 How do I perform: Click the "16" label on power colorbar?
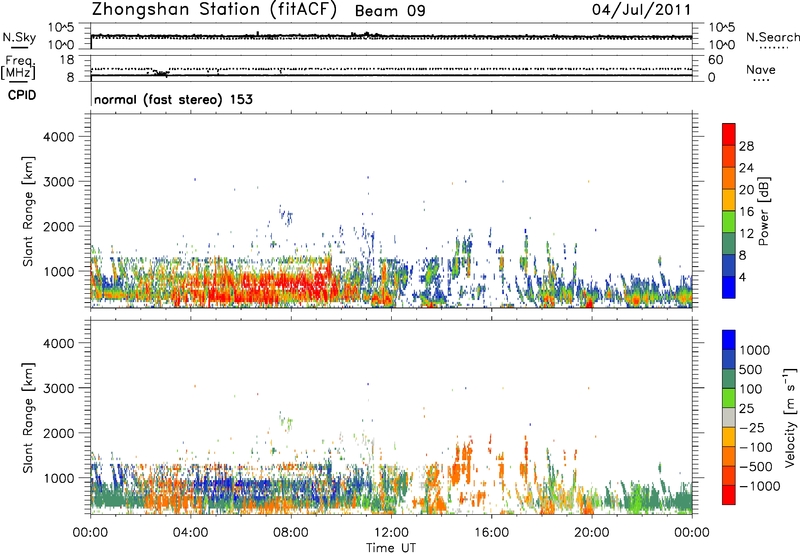point(746,212)
